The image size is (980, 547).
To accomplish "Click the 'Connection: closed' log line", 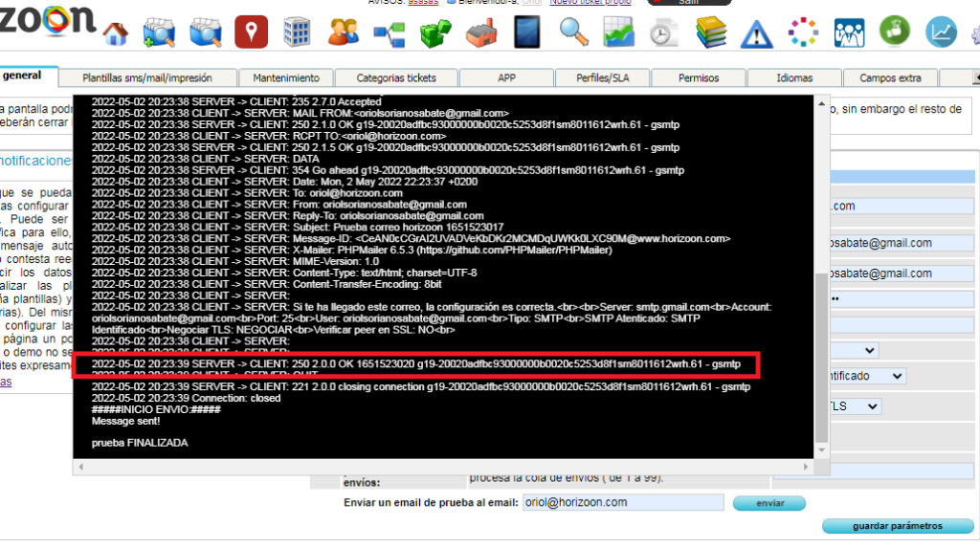I will click(186, 399).
